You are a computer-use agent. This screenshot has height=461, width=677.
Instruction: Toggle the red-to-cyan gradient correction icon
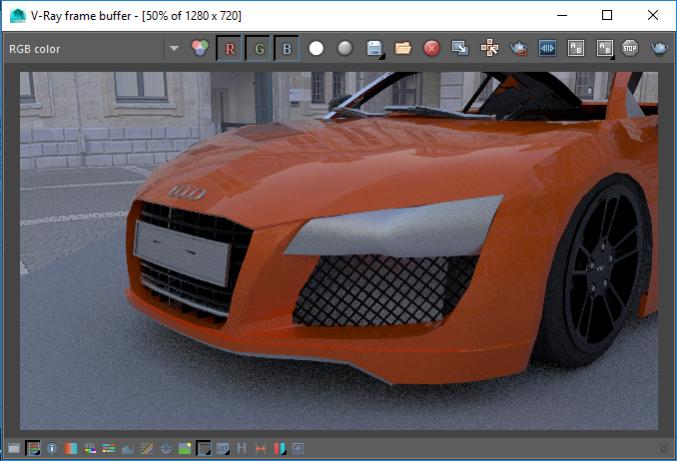[70, 448]
